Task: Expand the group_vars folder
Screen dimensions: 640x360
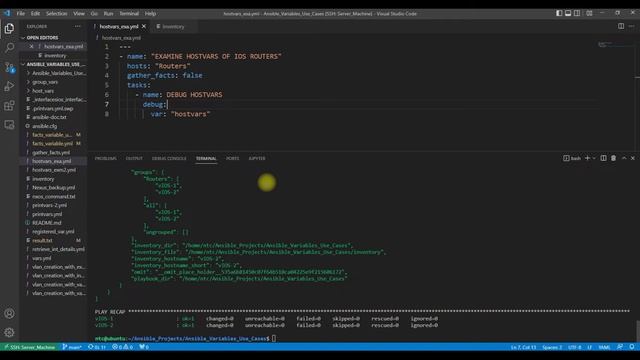Action: (x=53, y=82)
